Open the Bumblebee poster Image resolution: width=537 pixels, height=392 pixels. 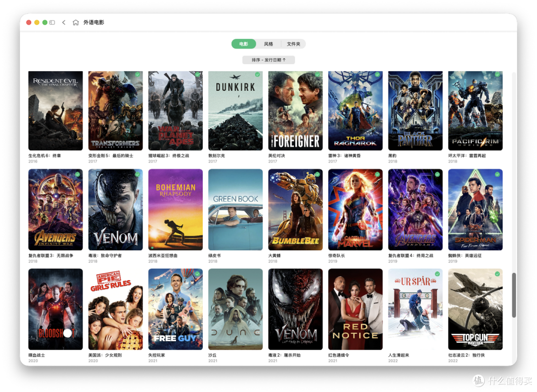295,209
